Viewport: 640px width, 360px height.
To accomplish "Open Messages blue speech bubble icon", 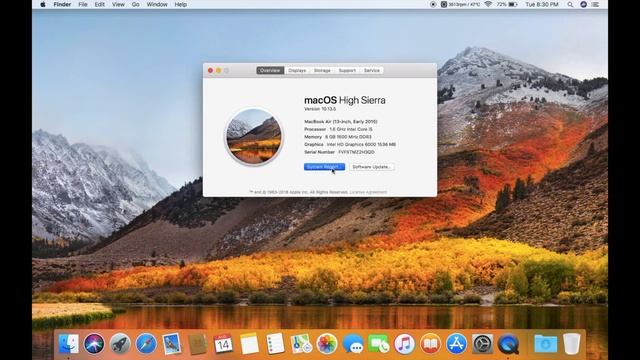I will (x=353, y=343).
